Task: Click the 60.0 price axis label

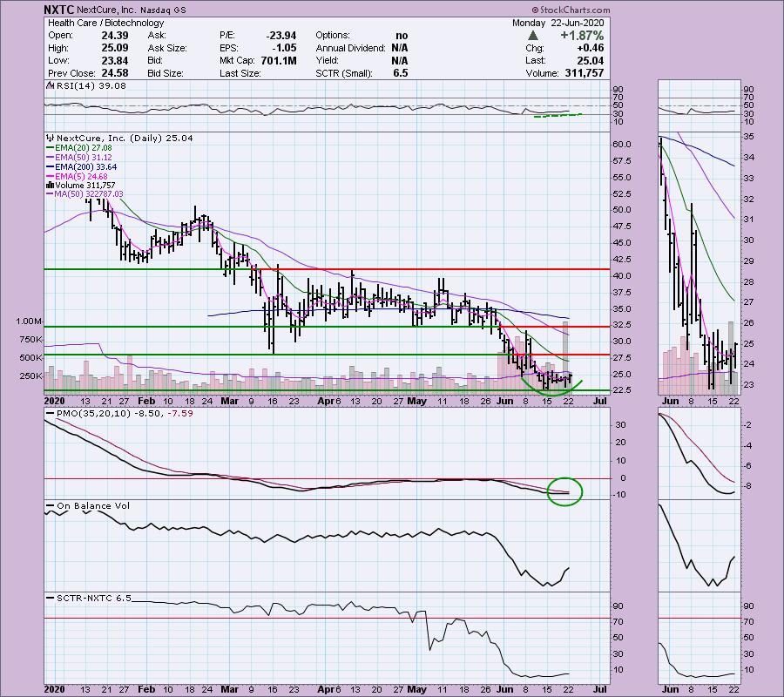Action: coord(622,145)
